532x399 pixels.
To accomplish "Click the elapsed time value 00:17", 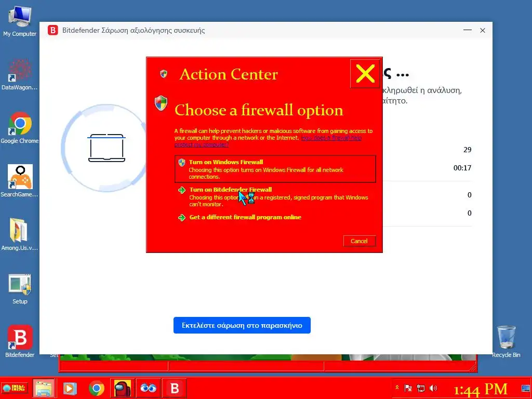I will click(462, 168).
